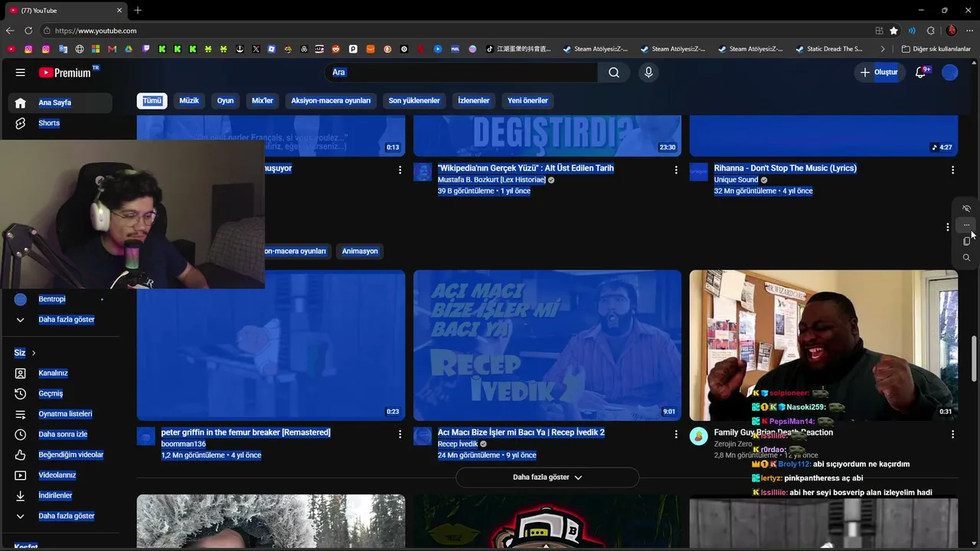980x551 pixels.
Task: Expand the Siz section chevron
Action: coord(34,353)
